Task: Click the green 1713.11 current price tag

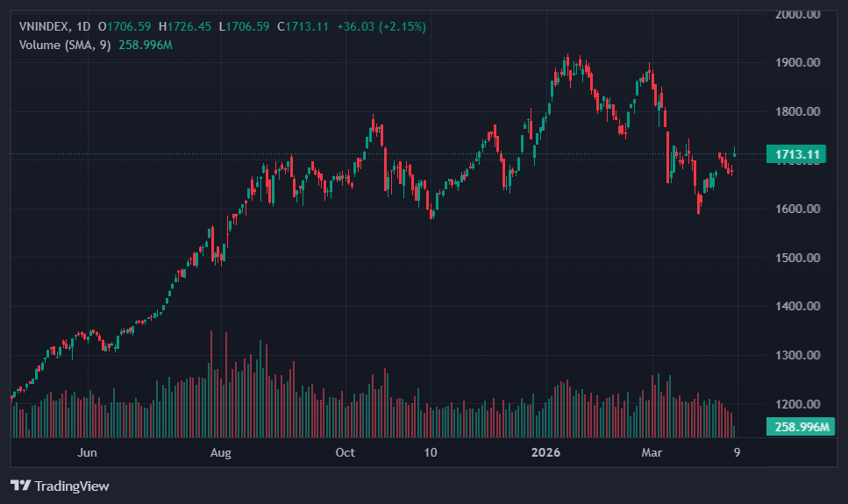Action: 796,155
